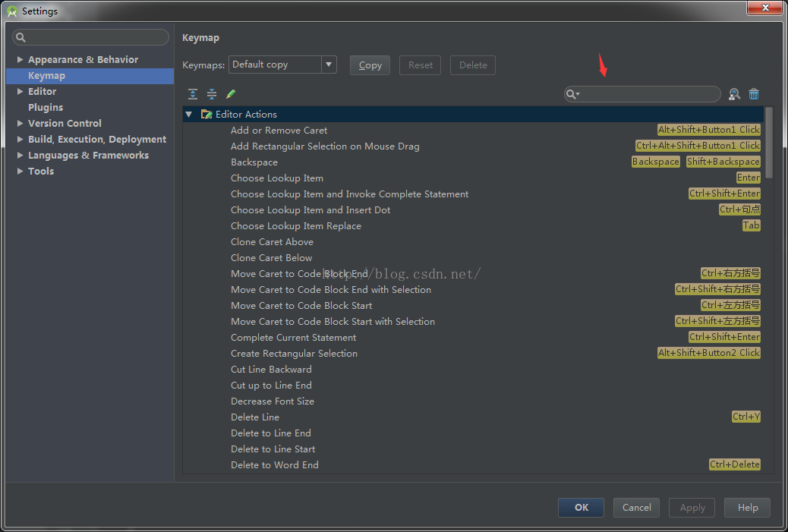Select the Default copy keymap combo box

click(282, 65)
